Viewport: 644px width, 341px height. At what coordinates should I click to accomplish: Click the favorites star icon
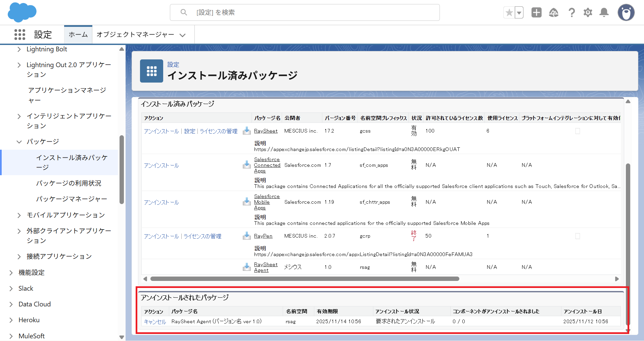509,13
